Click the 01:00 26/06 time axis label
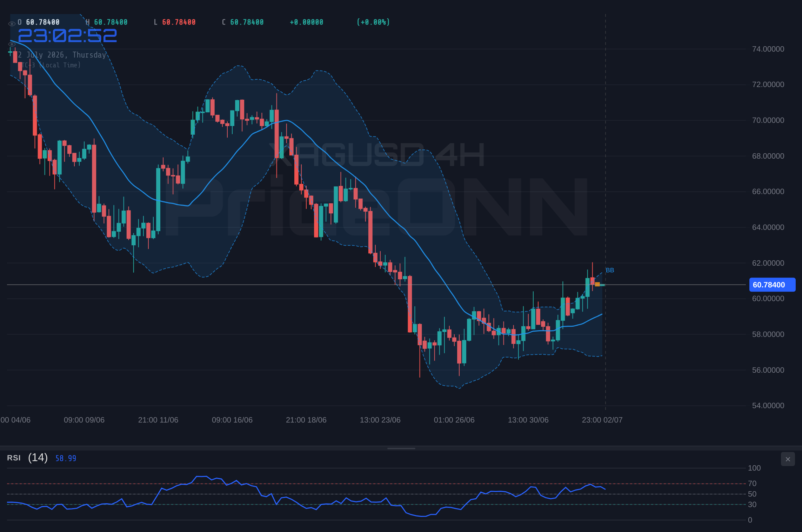This screenshot has height=532, width=802. pos(454,420)
